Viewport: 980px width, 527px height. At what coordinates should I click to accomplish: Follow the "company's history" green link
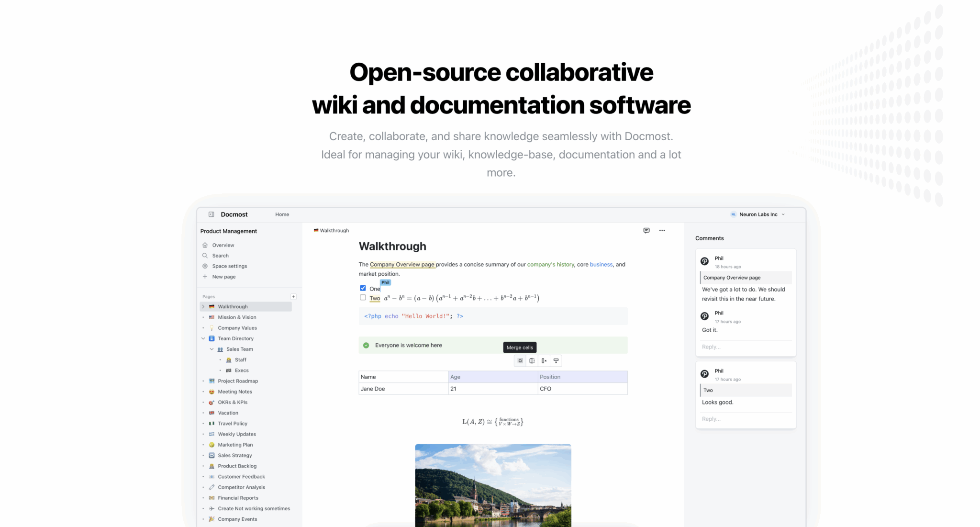coord(550,264)
